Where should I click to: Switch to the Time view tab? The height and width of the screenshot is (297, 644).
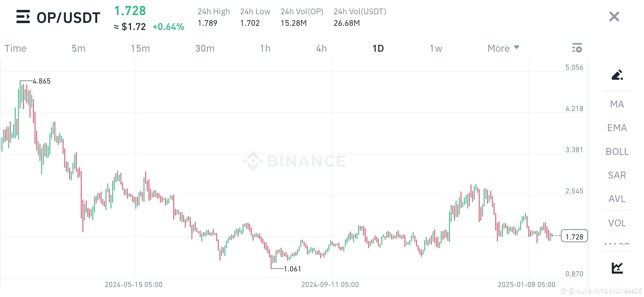pos(15,48)
